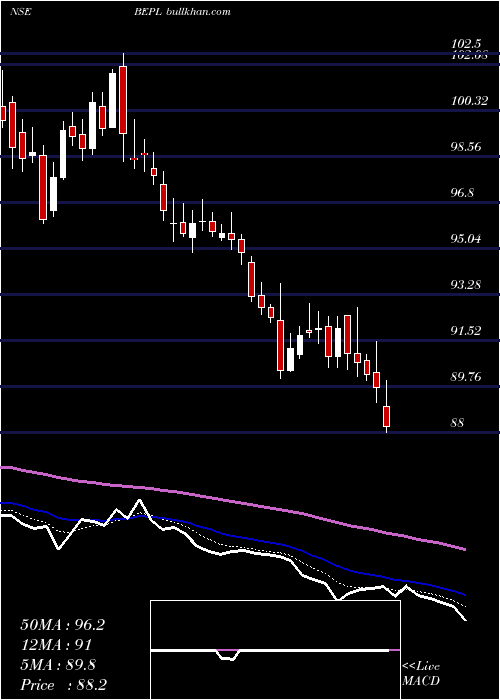The image size is (500, 700).
Task: Click inside the MACD indicator box
Action: click(275, 650)
